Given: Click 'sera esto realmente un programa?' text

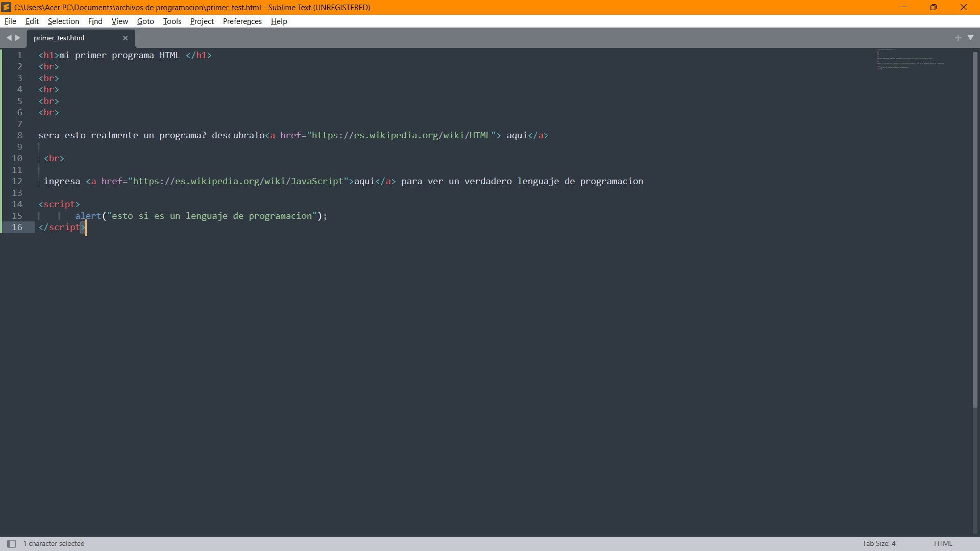Looking at the screenshot, I should [x=122, y=136].
